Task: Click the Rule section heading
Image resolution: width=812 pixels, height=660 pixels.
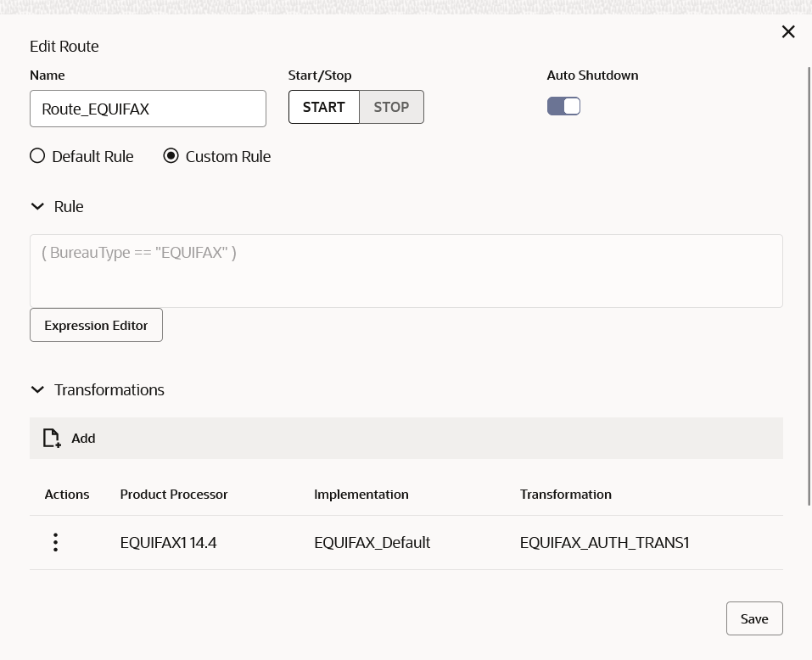Action: coord(69,206)
